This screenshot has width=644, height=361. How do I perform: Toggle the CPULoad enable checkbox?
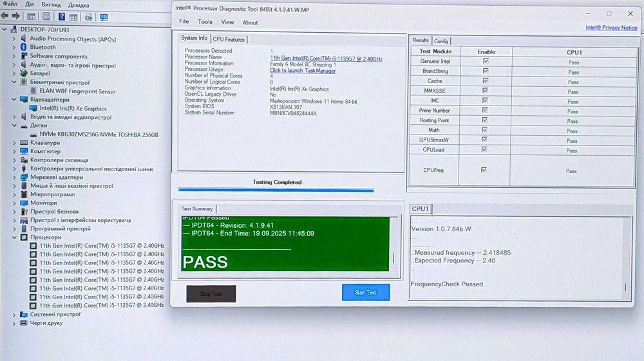pos(484,149)
